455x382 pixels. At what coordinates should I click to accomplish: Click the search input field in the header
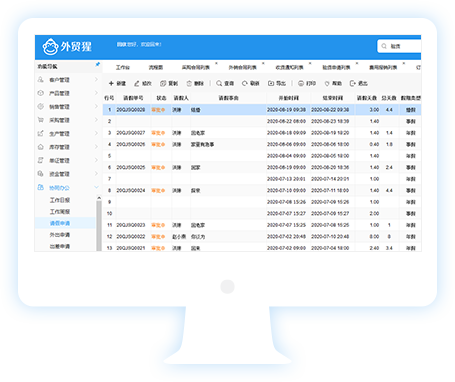click(x=399, y=46)
